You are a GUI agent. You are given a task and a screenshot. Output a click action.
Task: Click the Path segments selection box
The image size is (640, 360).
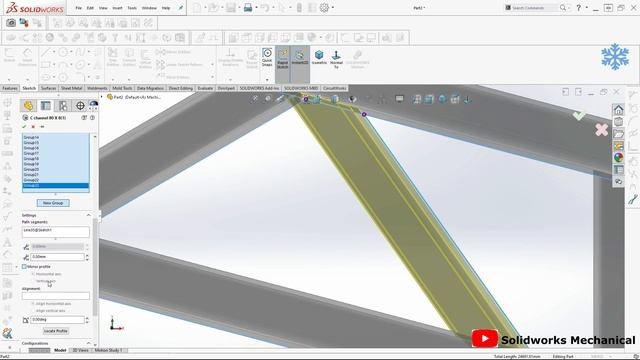(x=56, y=232)
